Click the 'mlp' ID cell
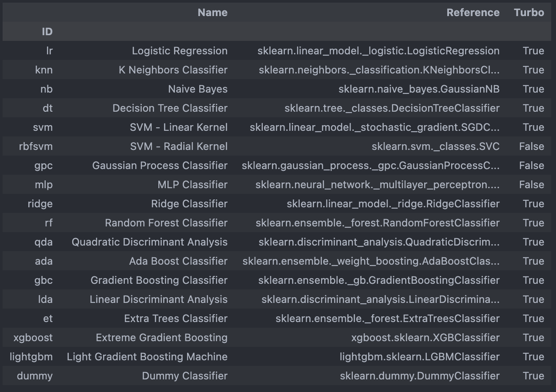The image size is (556, 392). [x=44, y=185]
